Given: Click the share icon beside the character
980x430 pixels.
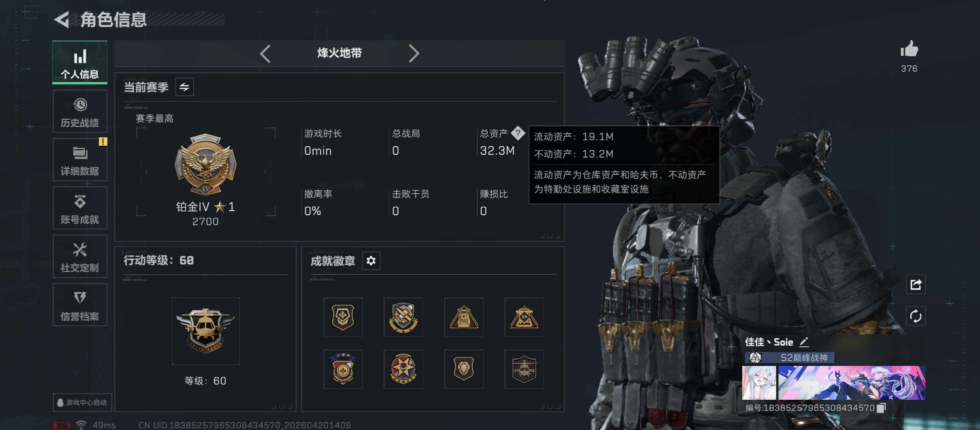Looking at the screenshot, I should (915, 284).
